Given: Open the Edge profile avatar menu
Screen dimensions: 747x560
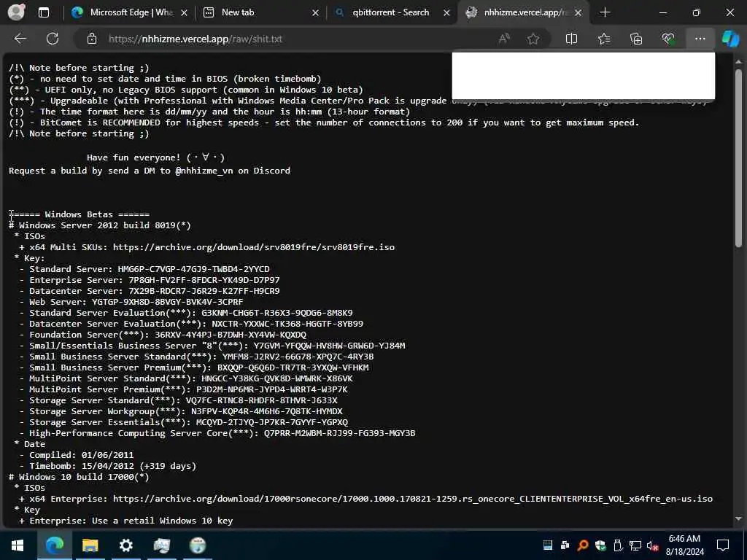Looking at the screenshot, I should tap(16, 12).
